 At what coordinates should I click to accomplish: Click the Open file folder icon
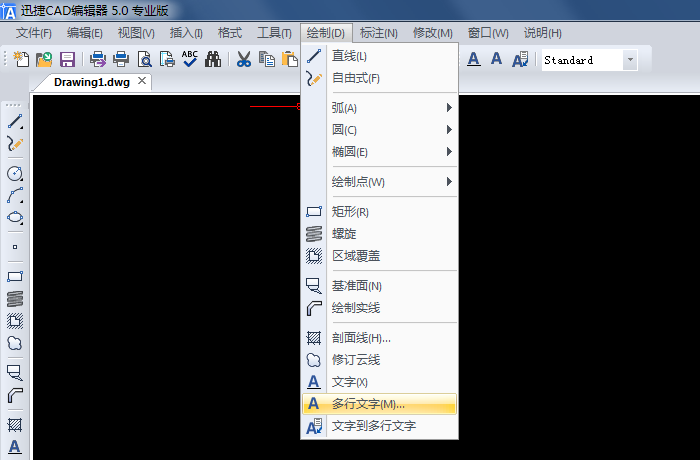44,59
